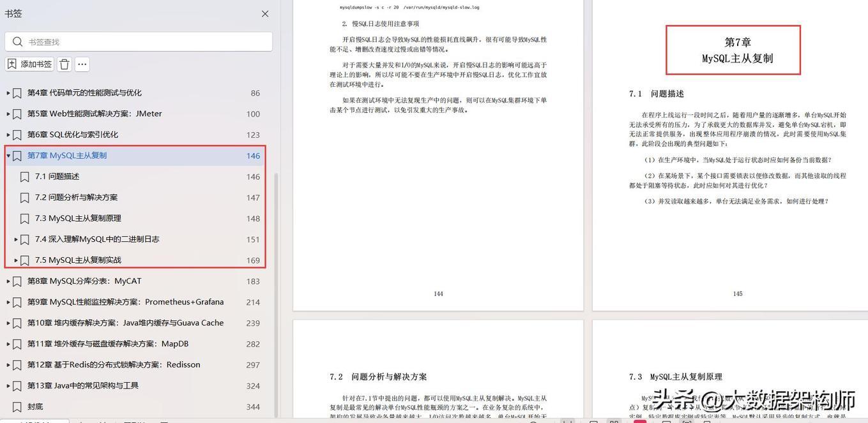This screenshot has height=423, width=868.
Task: Select bookmark 第7章 MySQL主从复制
Action: coord(67,156)
